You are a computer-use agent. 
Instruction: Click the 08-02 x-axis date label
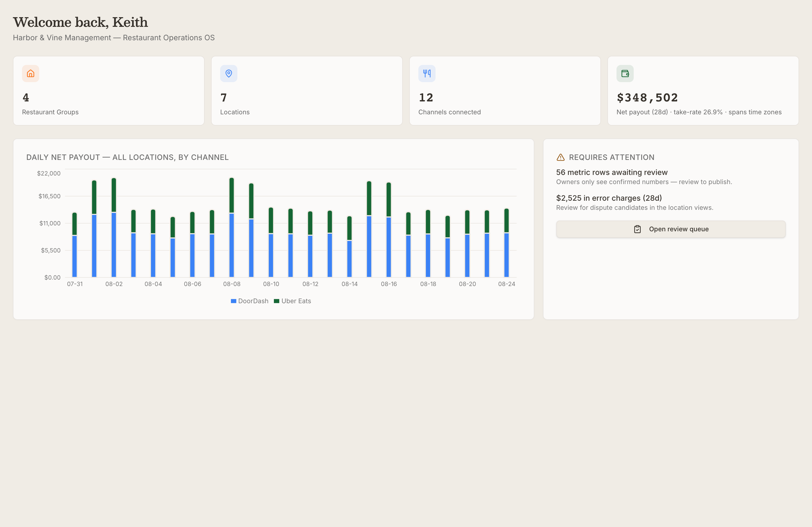[x=114, y=284]
